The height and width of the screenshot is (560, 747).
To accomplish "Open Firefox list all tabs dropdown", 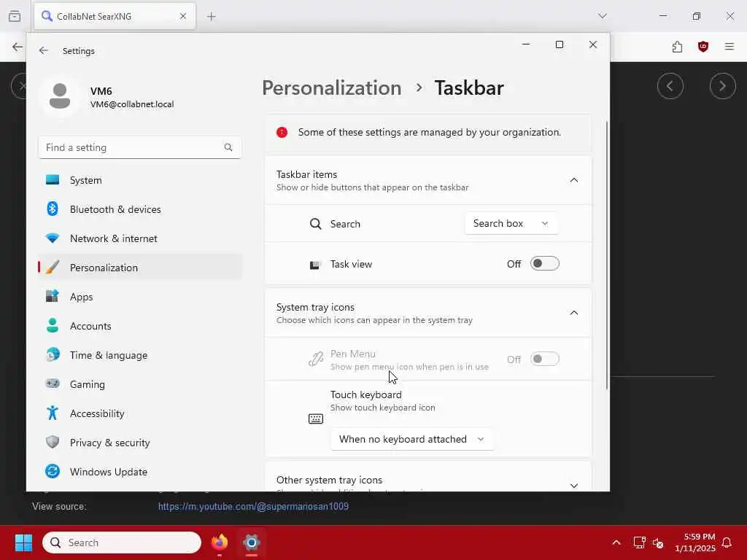I will coord(603,16).
